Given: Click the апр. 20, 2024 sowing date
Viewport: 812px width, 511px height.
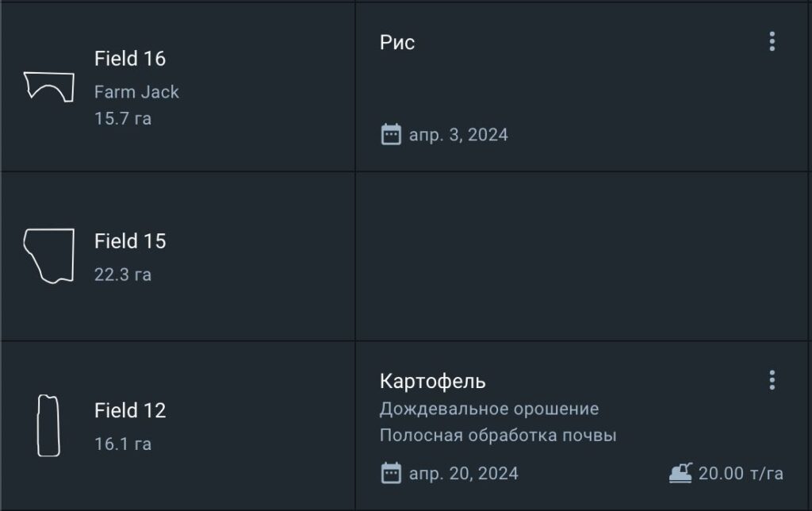Looking at the screenshot, I should point(463,474).
